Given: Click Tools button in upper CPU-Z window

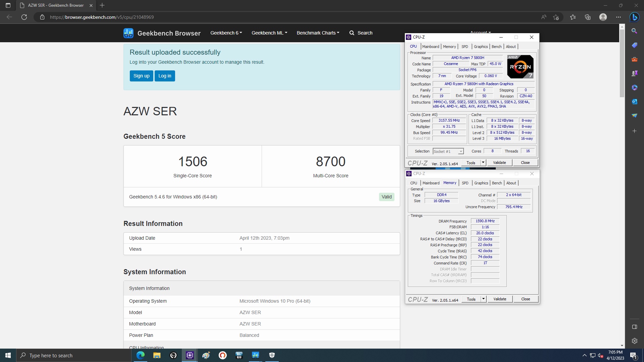Looking at the screenshot, I should 471,163.
